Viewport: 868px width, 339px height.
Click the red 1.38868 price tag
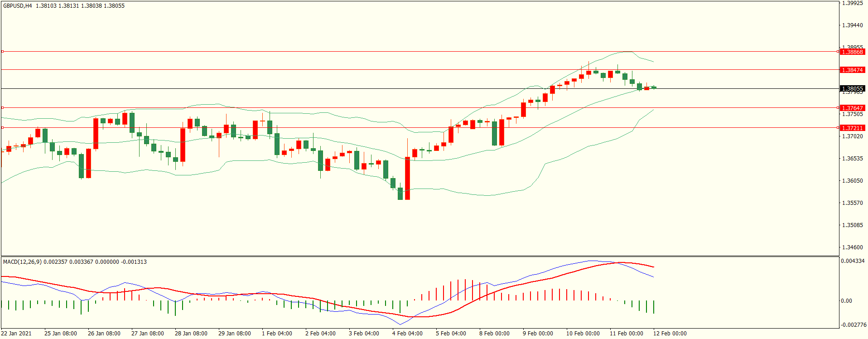(x=852, y=52)
